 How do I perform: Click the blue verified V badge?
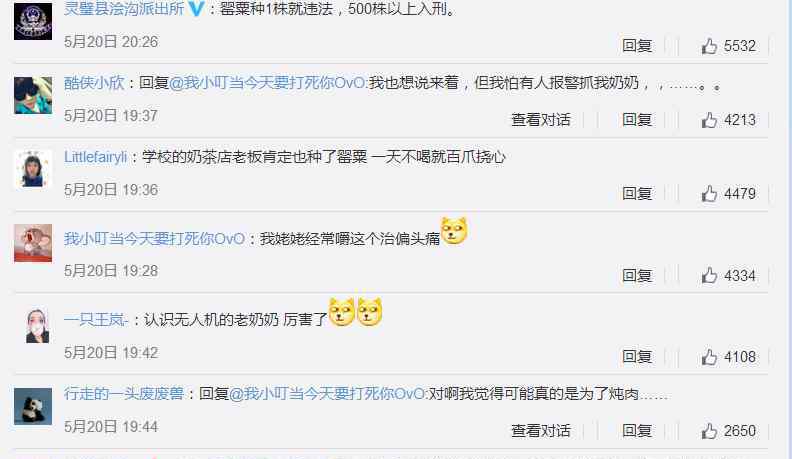point(196,9)
